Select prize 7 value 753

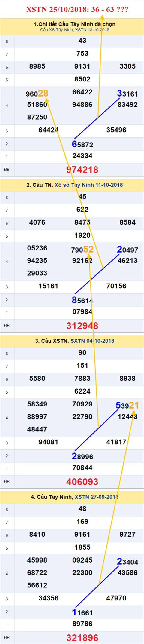82,54
